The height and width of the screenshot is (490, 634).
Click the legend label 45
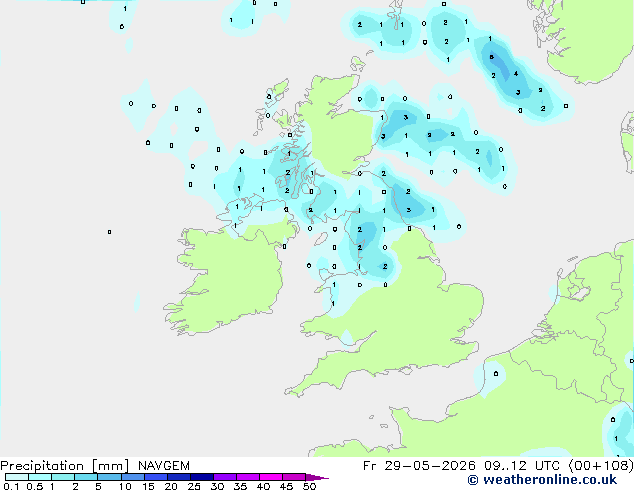coord(286,486)
